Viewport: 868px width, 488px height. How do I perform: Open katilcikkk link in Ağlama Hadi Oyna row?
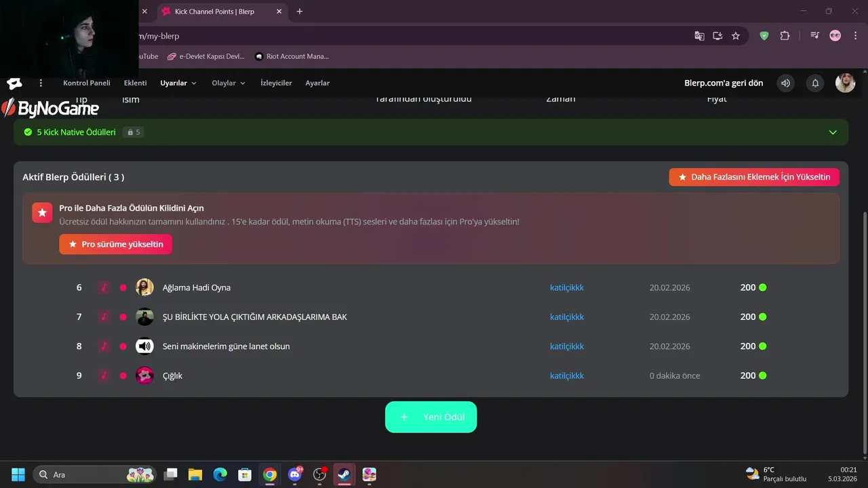click(x=567, y=287)
